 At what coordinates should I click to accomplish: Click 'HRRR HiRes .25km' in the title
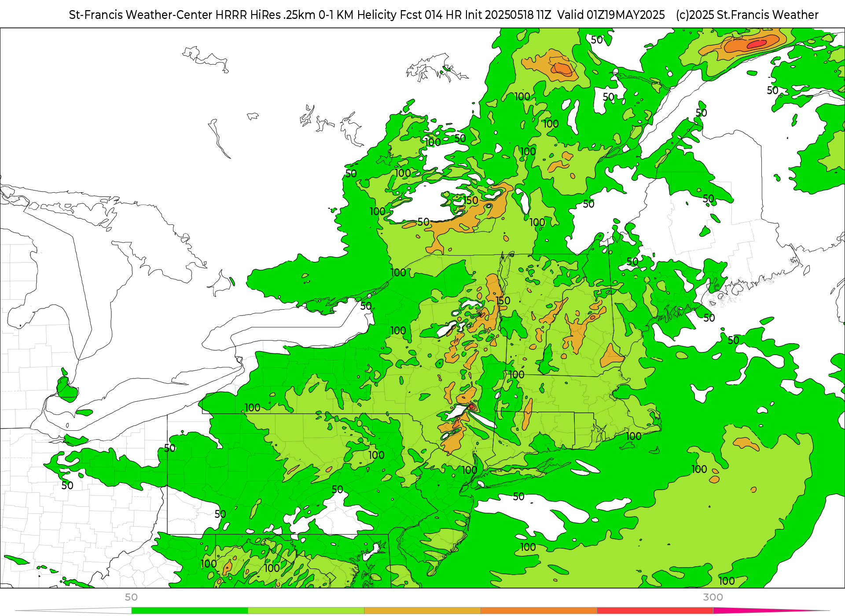pyautogui.click(x=265, y=15)
